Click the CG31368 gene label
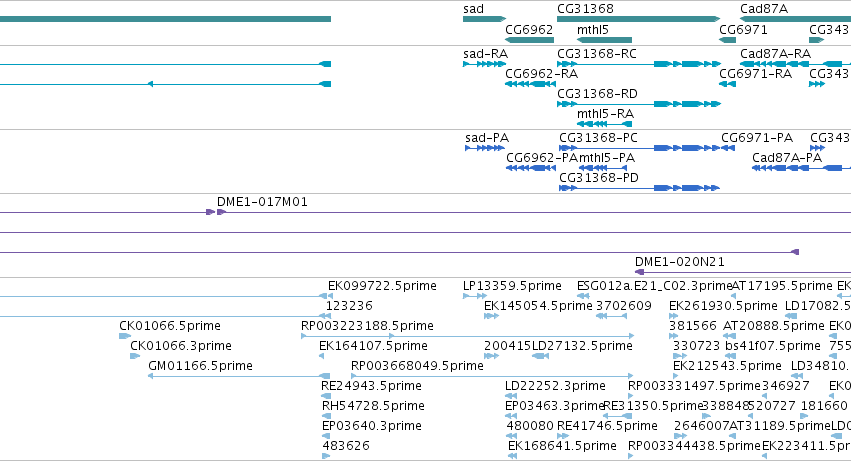 pyautogui.click(x=585, y=9)
